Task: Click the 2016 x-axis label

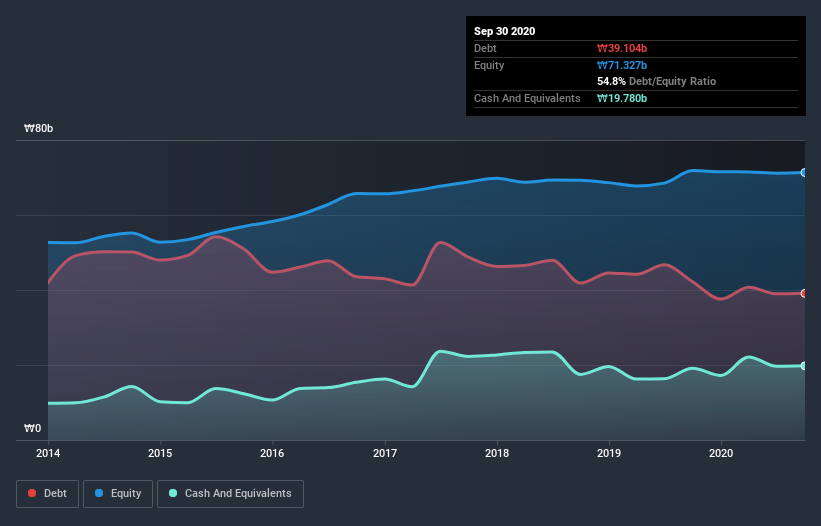Action: pos(272,453)
